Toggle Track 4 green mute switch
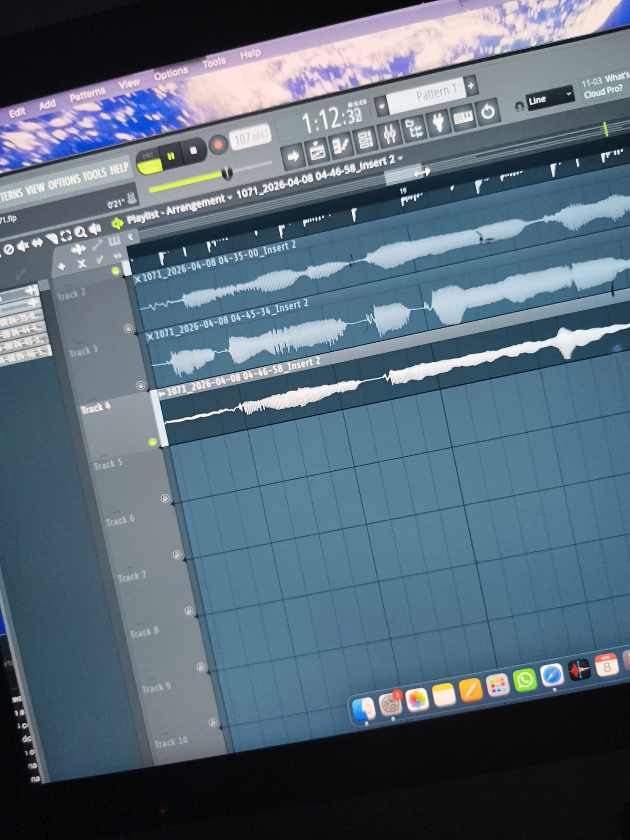Viewport: 630px width, 840px height. 153,442
